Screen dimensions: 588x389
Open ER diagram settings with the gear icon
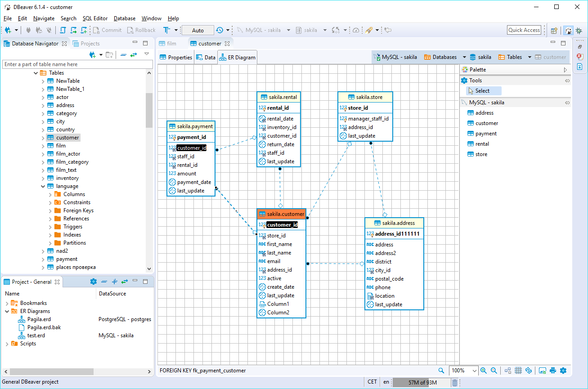click(563, 370)
